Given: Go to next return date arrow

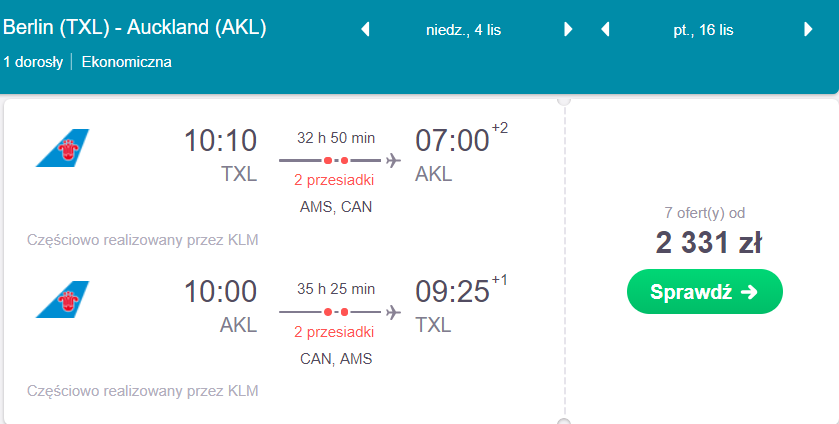Looking at the screenshot, I should tap(809, 29).
